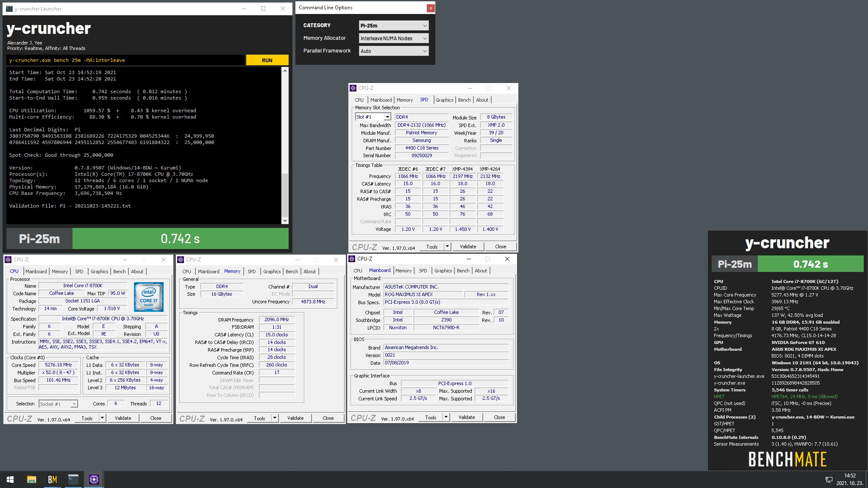
Task: Click the BENCHMATE logo
Action: click(x=787, y=459)
